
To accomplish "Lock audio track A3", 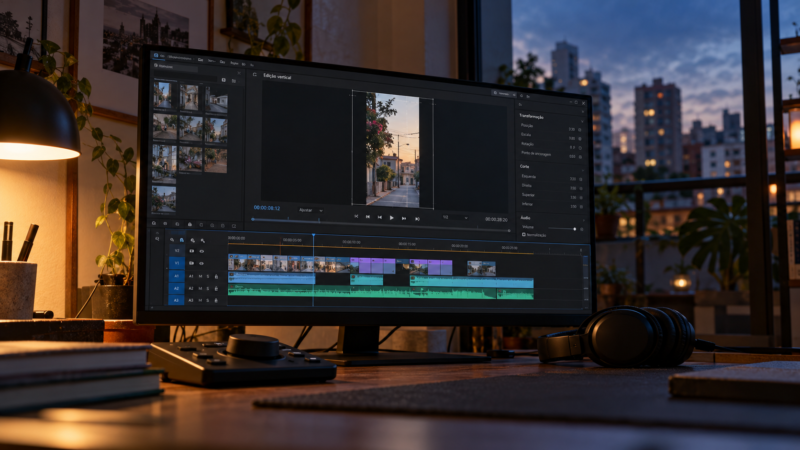I will (x=216, y=300).
